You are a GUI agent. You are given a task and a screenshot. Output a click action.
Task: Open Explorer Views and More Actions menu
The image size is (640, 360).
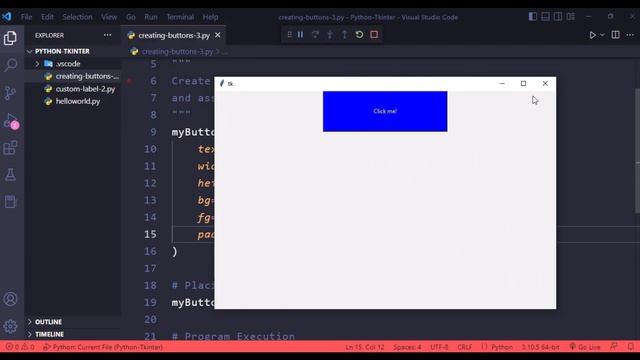point(107,35)
